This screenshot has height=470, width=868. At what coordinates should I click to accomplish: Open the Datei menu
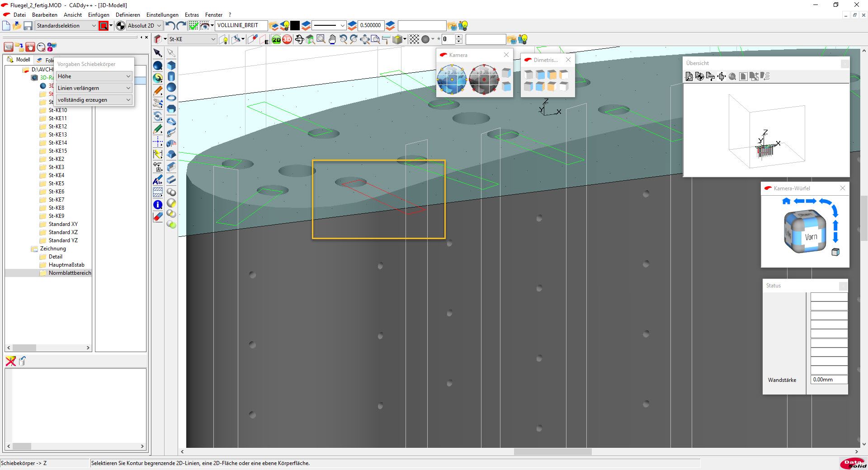19,15
